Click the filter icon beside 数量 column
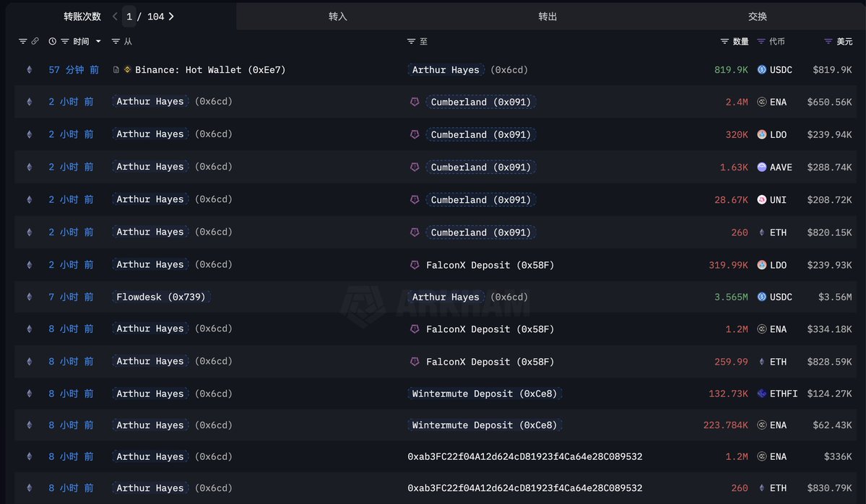The width and height of the screenshot is (866, 504). click(x=724, y=42)
